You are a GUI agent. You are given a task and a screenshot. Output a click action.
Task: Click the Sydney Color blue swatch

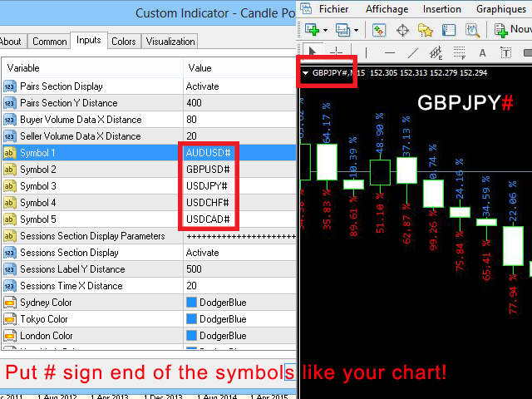192,303
